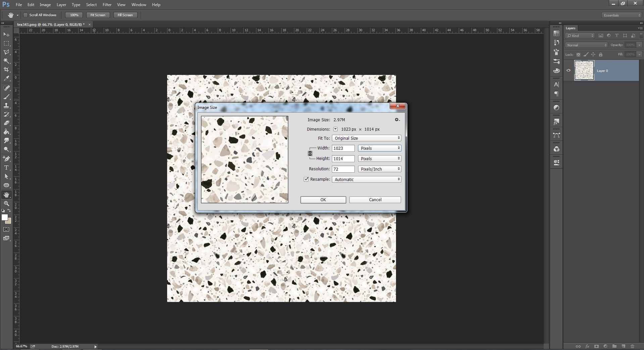
Task: Select the Healing Brush tool
Action: [x=6, y=88]
